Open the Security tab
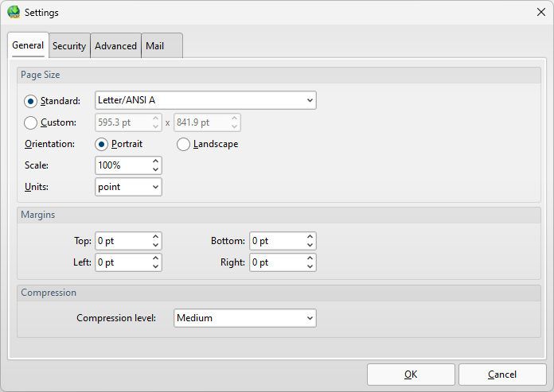Screen dimensions: 554x392 69,46
